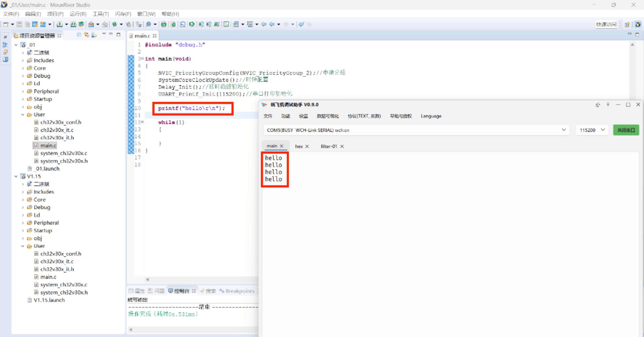Toggle link with editor in the explorer
644x337 pixels.
click(x=87, y=35)
